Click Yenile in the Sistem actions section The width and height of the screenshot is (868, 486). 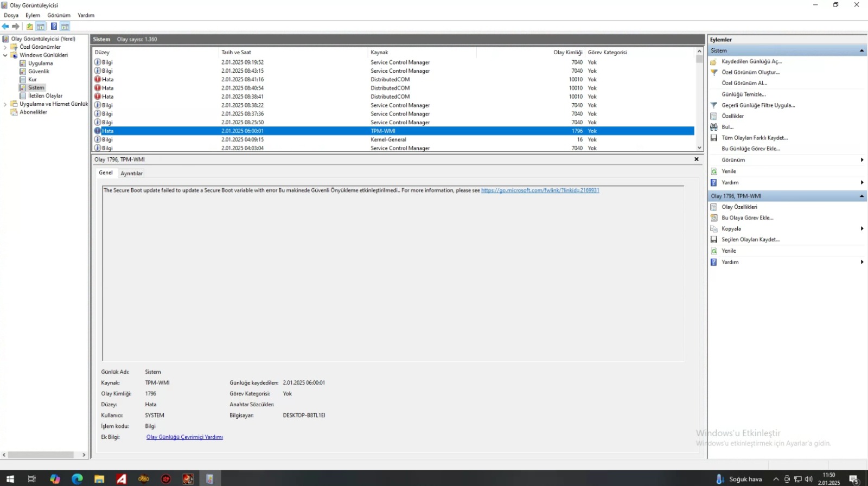coord(729,171)
